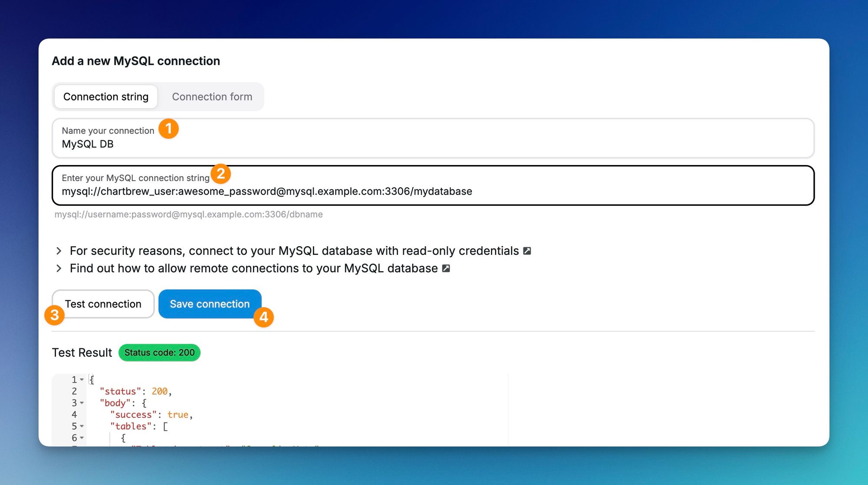Click the Save connection button
The height and width of the screenshot is (485, 868).
tap(210, 304)
